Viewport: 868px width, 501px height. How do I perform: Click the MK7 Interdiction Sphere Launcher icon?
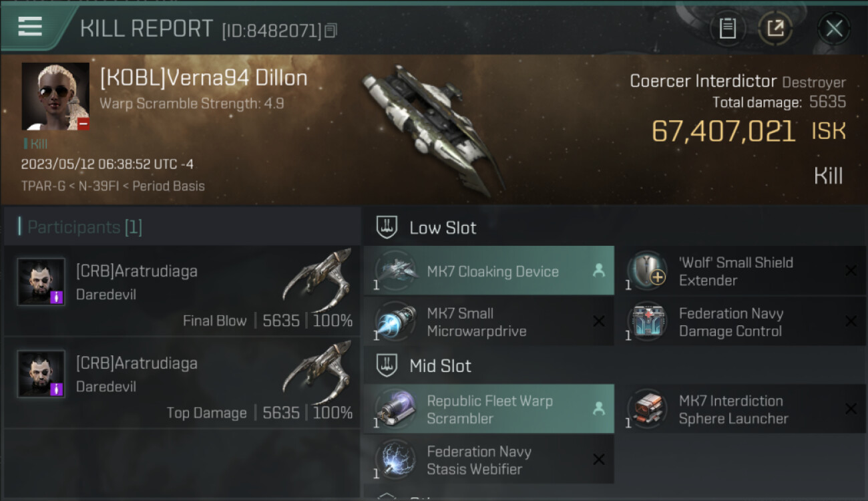pyautogui.click(x=646, y=409)
